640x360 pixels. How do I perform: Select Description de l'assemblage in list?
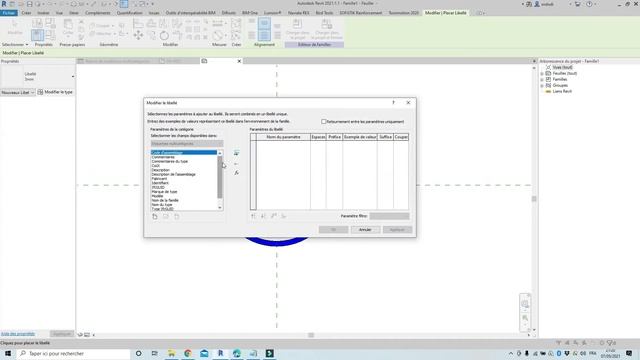173,174
